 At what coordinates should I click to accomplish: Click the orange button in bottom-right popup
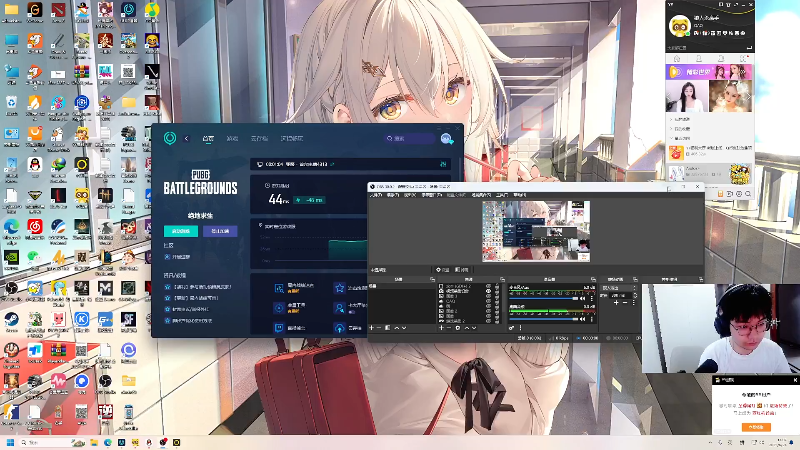point(756,427)
